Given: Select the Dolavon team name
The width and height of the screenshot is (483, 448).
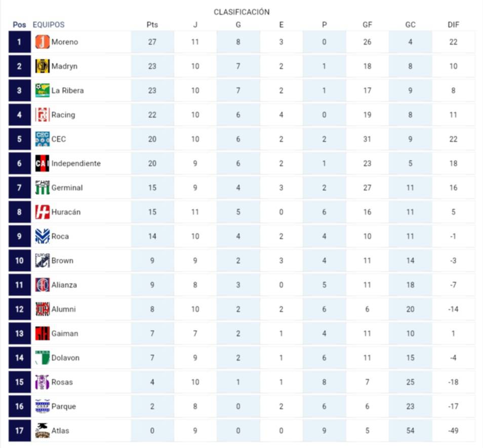Looking at the screenshot, I should coord(65,358).
